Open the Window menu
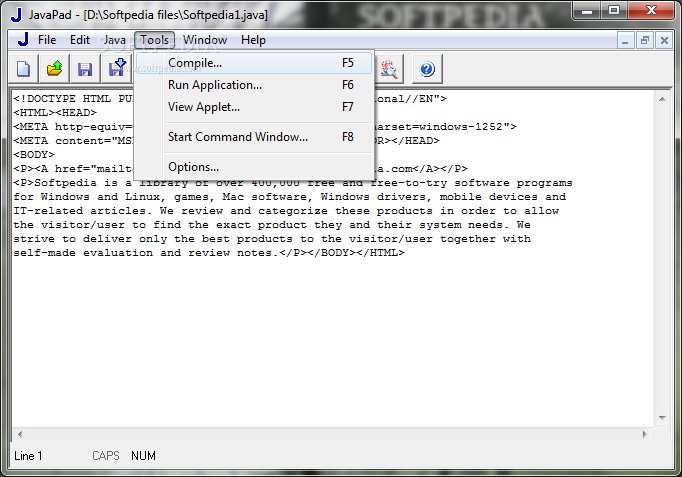 point(205,40)
